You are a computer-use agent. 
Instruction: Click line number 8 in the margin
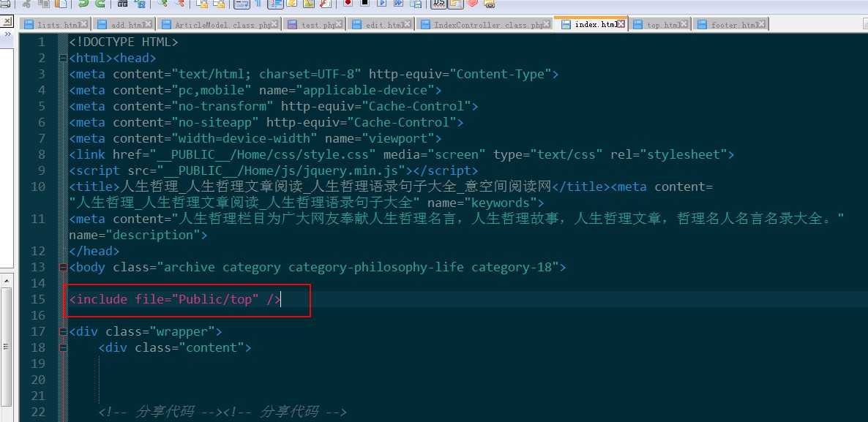(42, 155)
